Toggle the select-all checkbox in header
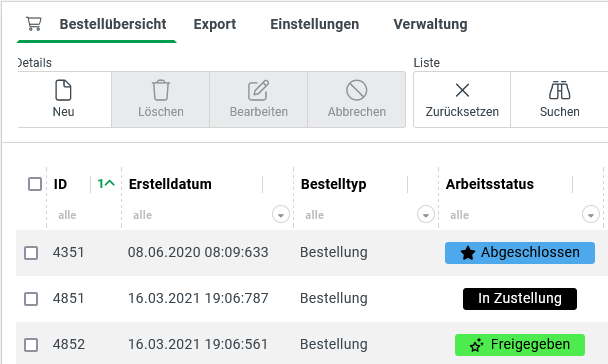Screen dimensions: 608x364 (x=35, y=184)
